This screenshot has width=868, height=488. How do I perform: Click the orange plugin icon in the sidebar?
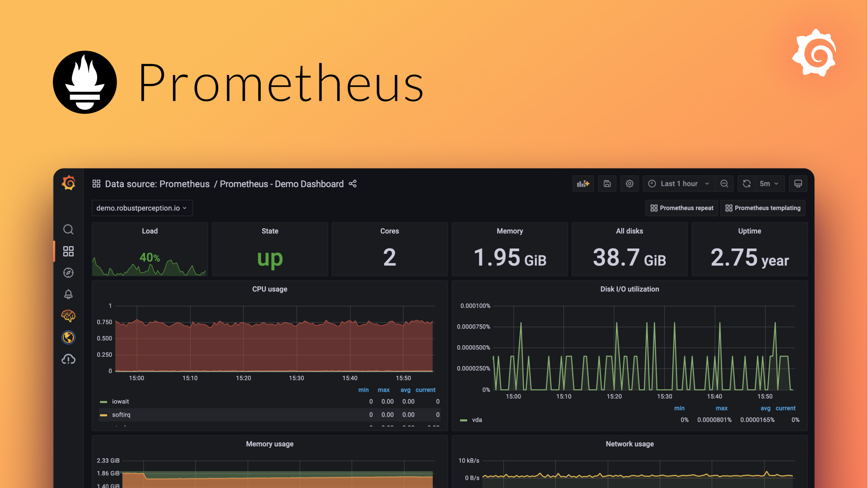(68, 316)
